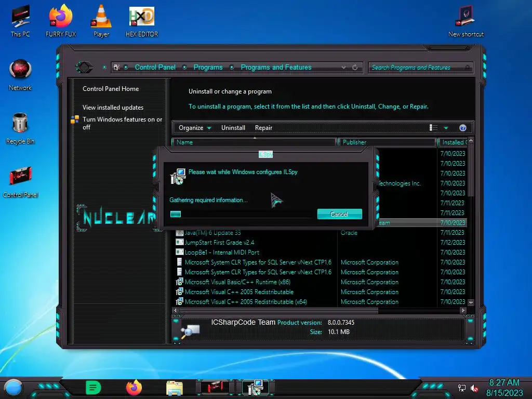Click the Search Programs and Features field
This screenshot has height=399, width=532.
420,68
